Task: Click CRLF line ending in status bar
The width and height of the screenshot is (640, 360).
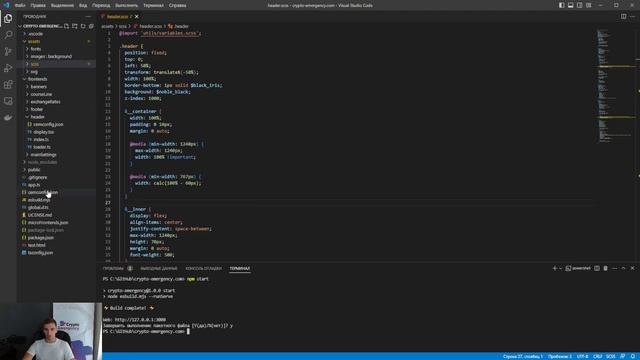Action: pyautogui.click(x=598, y=356)
